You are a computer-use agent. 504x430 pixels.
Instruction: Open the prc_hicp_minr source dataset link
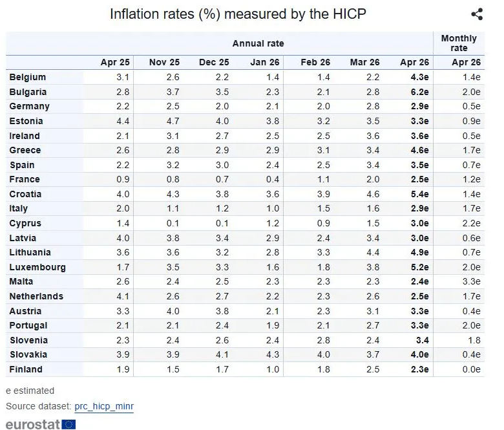pos(104,406)
